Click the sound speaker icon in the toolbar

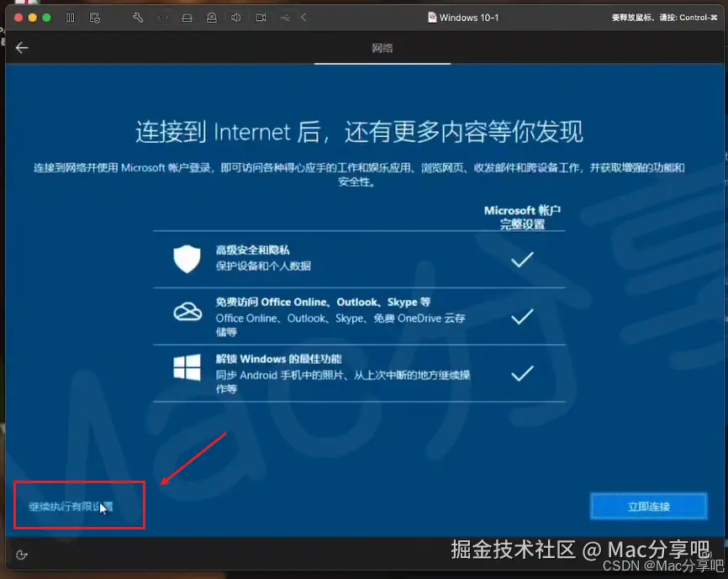pos(237,17)
